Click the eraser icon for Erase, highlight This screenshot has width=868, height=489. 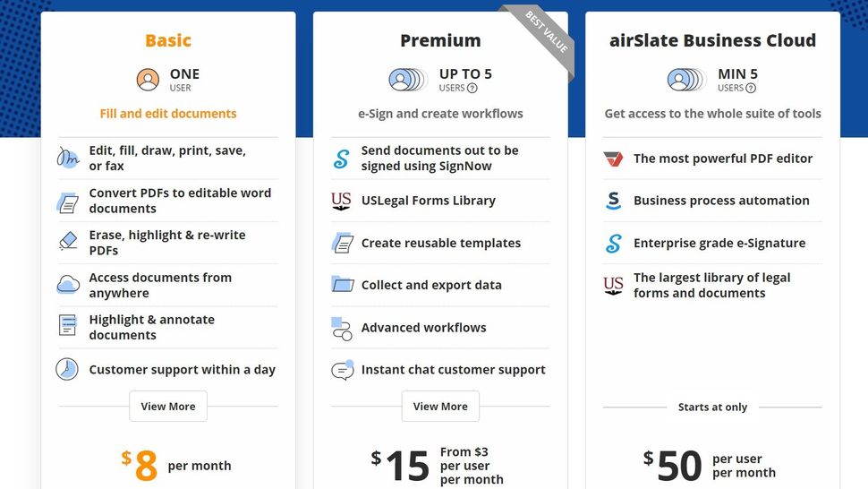[x=69, y=242]
